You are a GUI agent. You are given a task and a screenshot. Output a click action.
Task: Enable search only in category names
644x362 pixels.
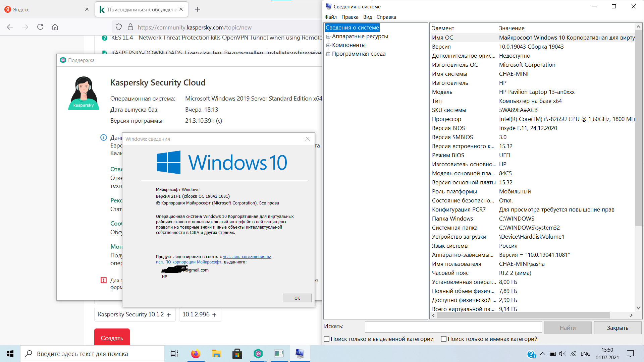(x=443, y=339)
